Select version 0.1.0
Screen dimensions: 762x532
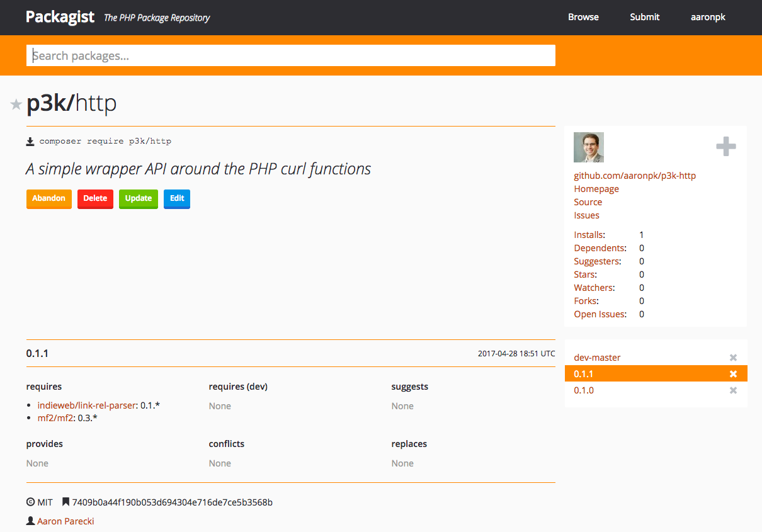(584, 390)
